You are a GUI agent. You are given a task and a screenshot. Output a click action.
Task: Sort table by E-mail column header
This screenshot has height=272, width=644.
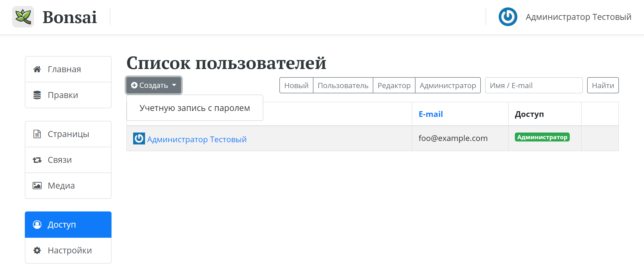click(430, 114)
